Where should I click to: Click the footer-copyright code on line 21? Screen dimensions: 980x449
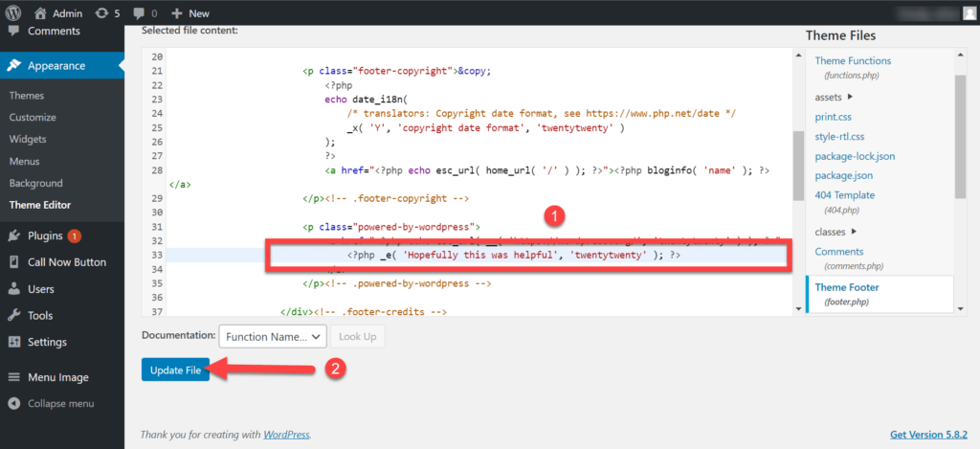tap(397, 71)
